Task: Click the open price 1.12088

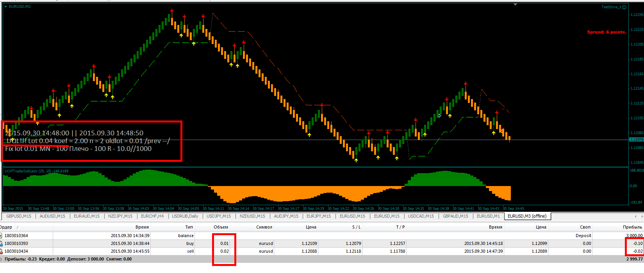Action: point(309,251)
